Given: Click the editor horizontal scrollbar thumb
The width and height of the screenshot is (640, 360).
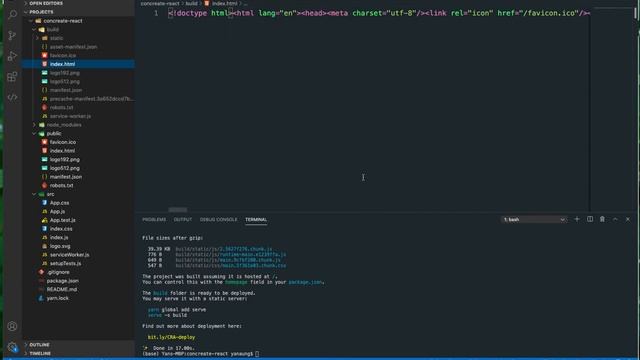Looking at the screenshot, I should coord(178,210).
